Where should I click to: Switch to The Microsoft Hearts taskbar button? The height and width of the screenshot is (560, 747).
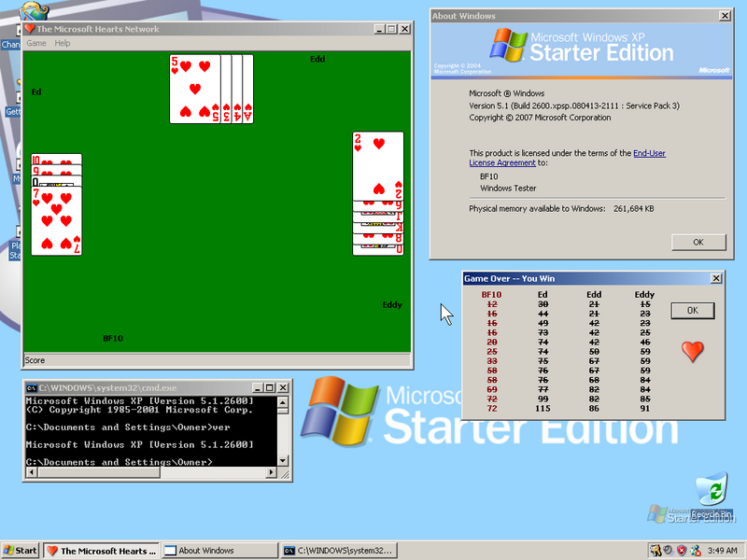click(x=102, y=551)
